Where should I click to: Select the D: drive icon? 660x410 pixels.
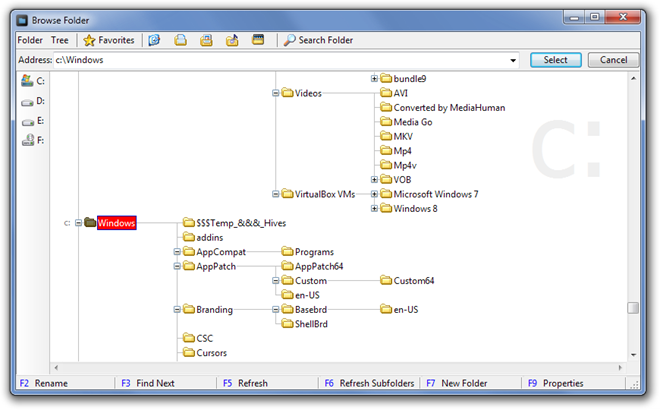click(32, 101)
